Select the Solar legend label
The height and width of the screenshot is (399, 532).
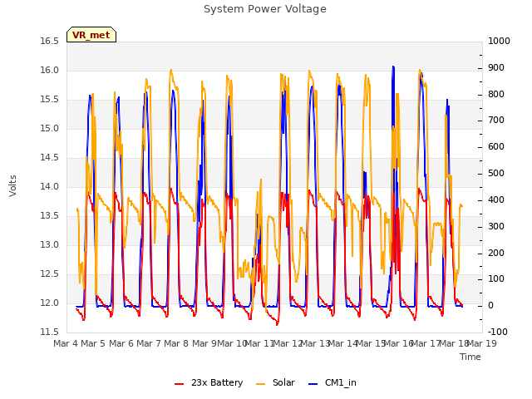pos(283,382)
